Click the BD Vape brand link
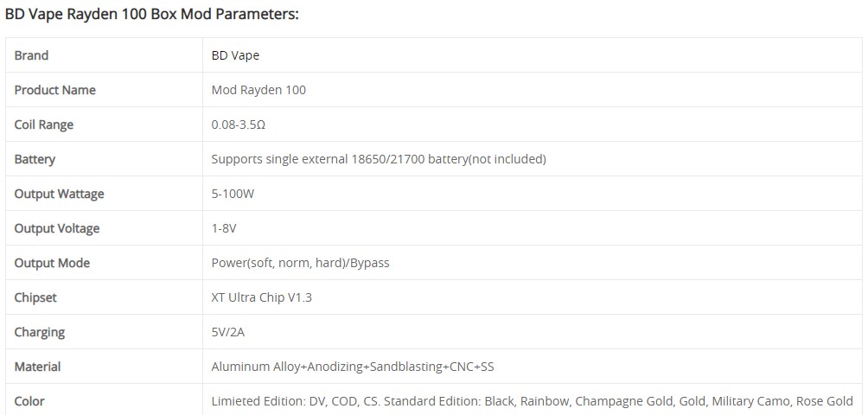 point(235,55)
